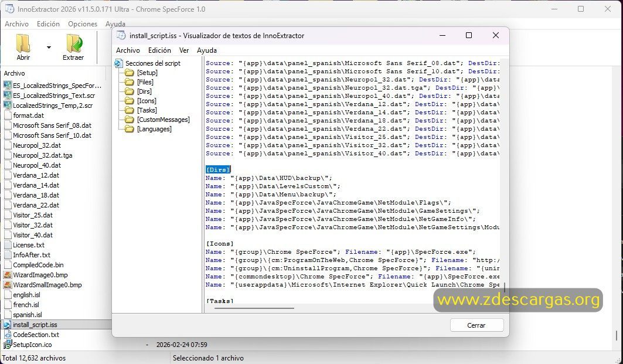Image resolution: width=623 pixels, height=364 pixels.
Task: Select Verdana_18.dat file icon
Action: (x=7, y=195)
